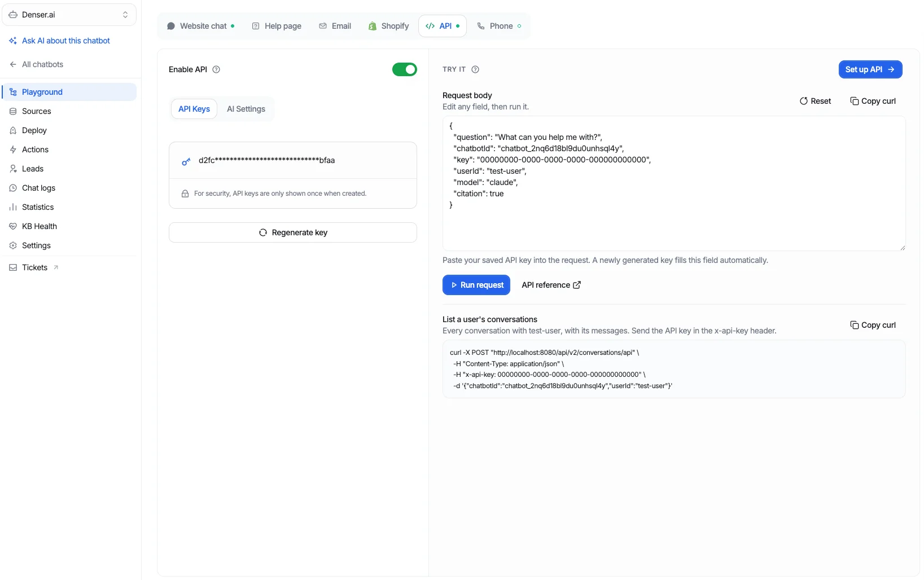The width and height of the screenshot is (924, 580).
Task: Toggle the Enable API switch
Action: (x=404, y=69)
